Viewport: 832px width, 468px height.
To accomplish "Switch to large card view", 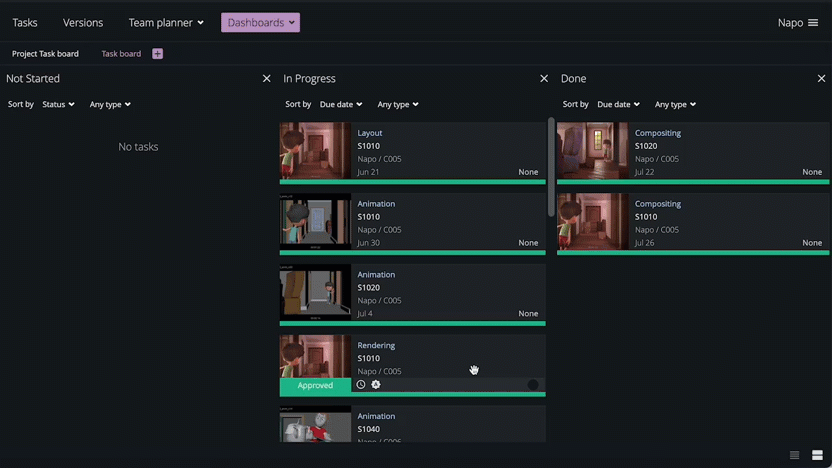I will (x=817, y=455).
